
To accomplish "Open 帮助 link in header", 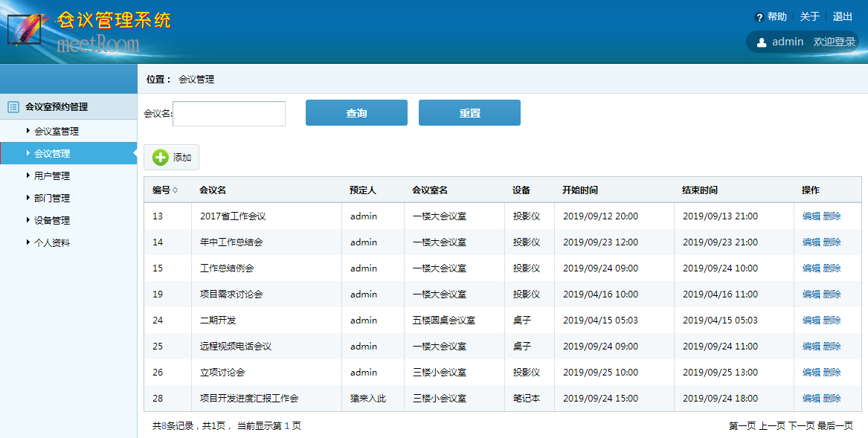I will [x=777, y=16].
